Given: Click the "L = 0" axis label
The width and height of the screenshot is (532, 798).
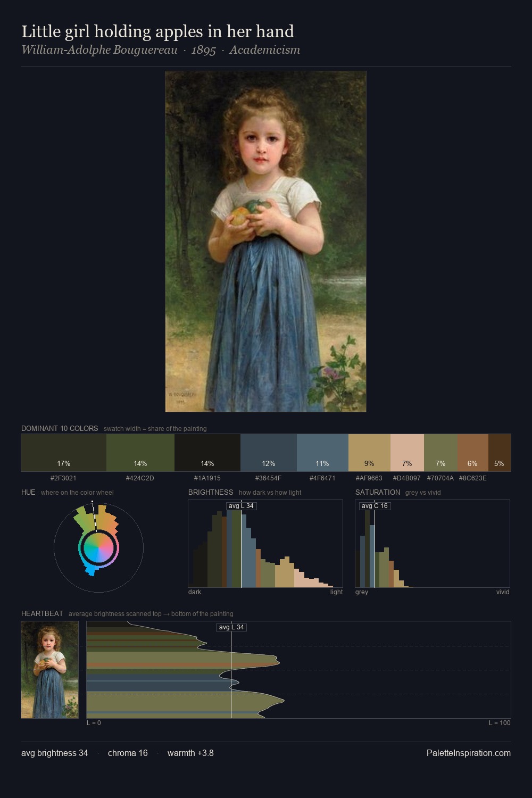Looking at the screenshot, I should (x=94, y=723).
